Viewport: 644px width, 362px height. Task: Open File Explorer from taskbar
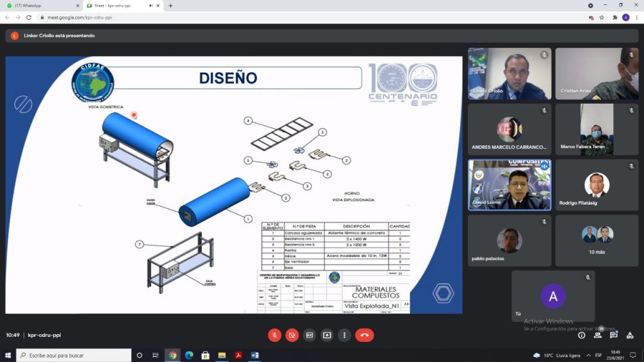coord(222,356)
